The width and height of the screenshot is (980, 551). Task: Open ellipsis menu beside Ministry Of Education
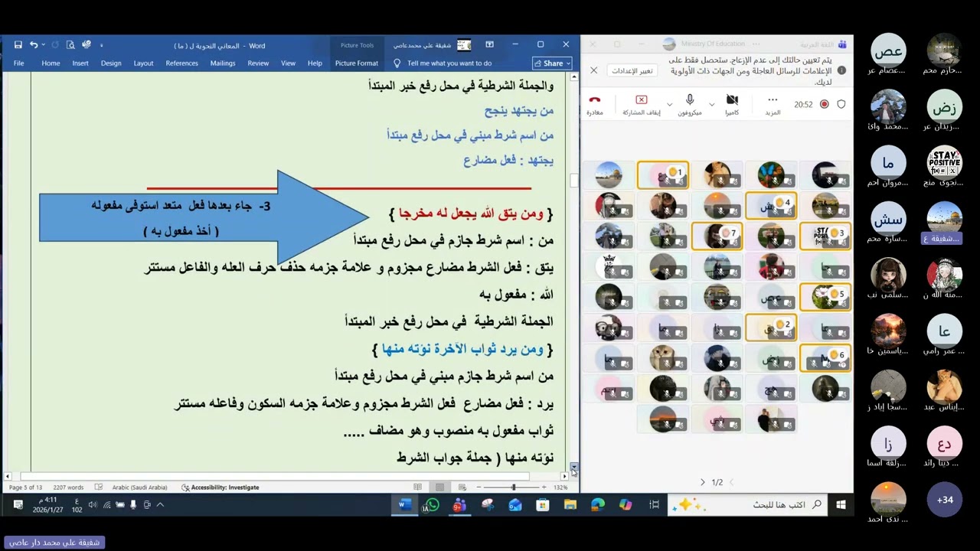pyautogui.click(x=756, y=44)
